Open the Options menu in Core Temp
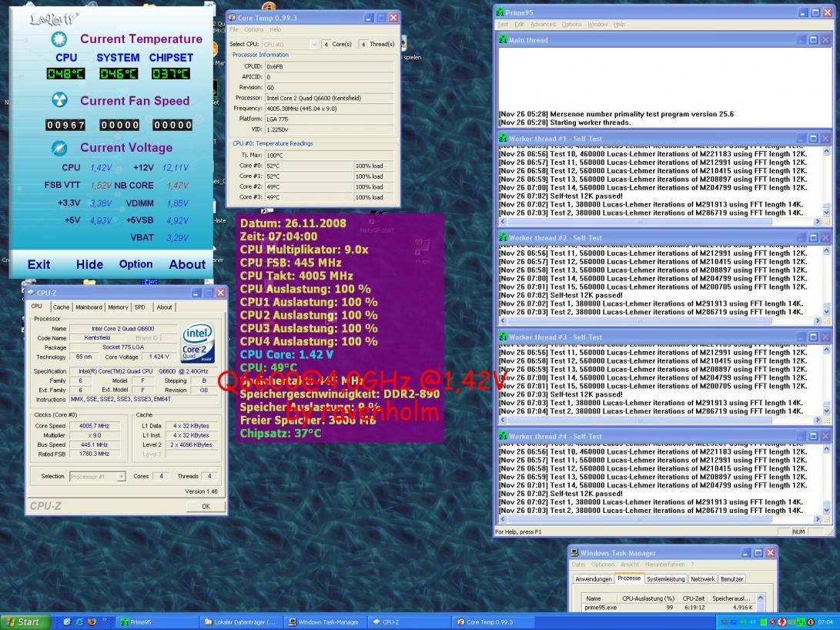840x630 pixels. click(253, 29)
